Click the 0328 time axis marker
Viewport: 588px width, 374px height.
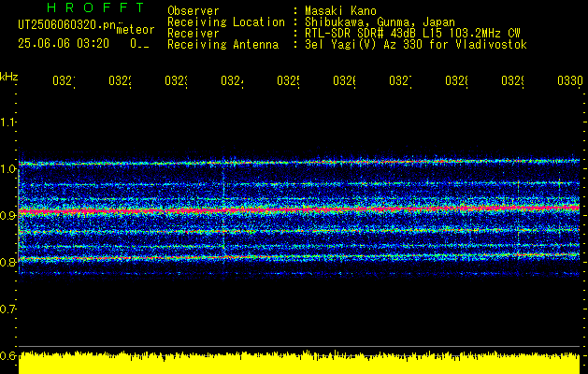(x=456, y=80)
